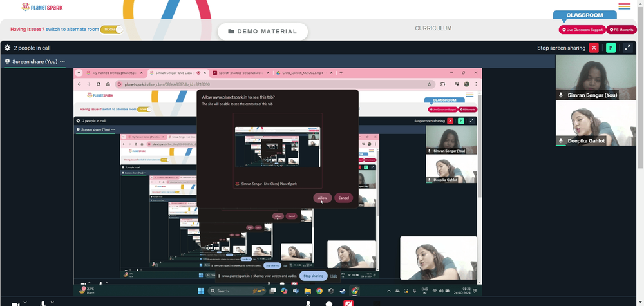Open PS Moments button
The height and width of the screenshot is (306, 644).
click(621, 30)
